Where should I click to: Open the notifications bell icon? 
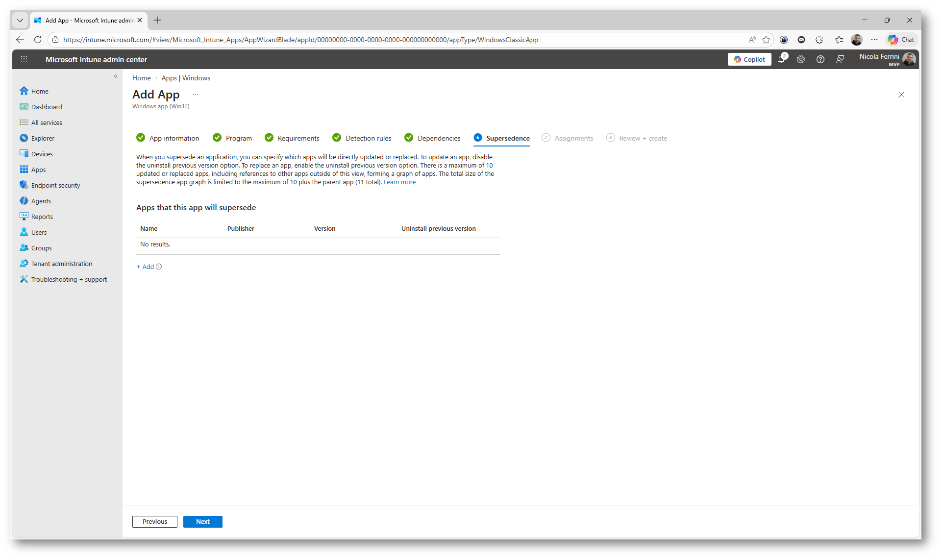point(781,59)
